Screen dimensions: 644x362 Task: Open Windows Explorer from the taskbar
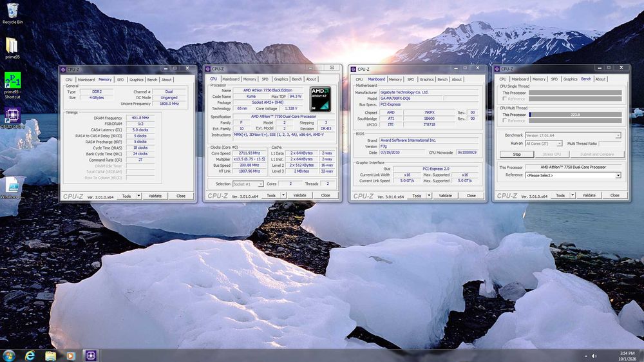[x=50, y=356]
